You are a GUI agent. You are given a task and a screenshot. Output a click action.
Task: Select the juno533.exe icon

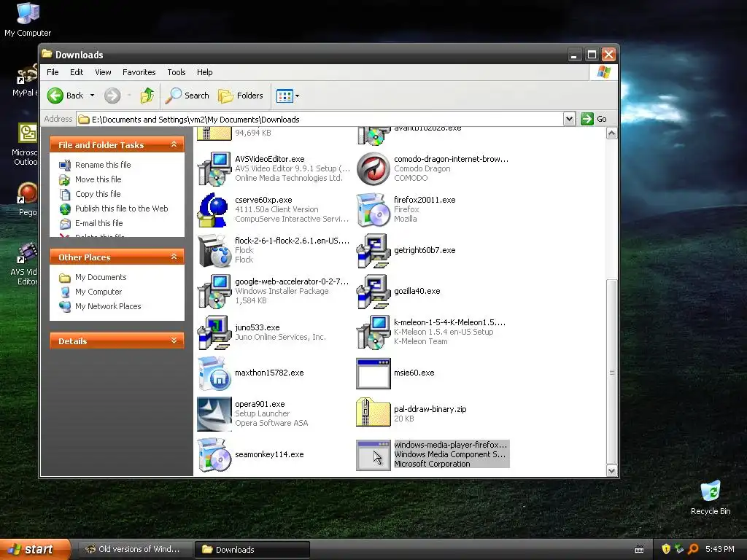[214, 332]
